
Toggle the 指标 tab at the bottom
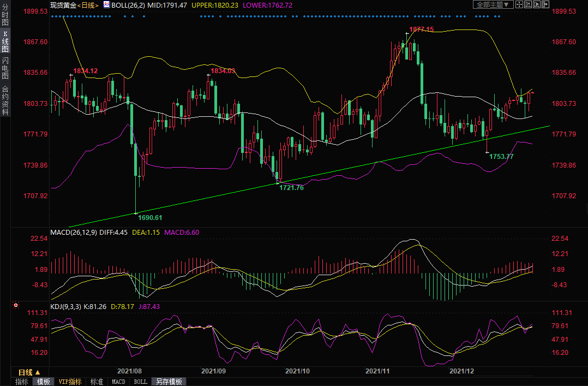click(22, 382)
